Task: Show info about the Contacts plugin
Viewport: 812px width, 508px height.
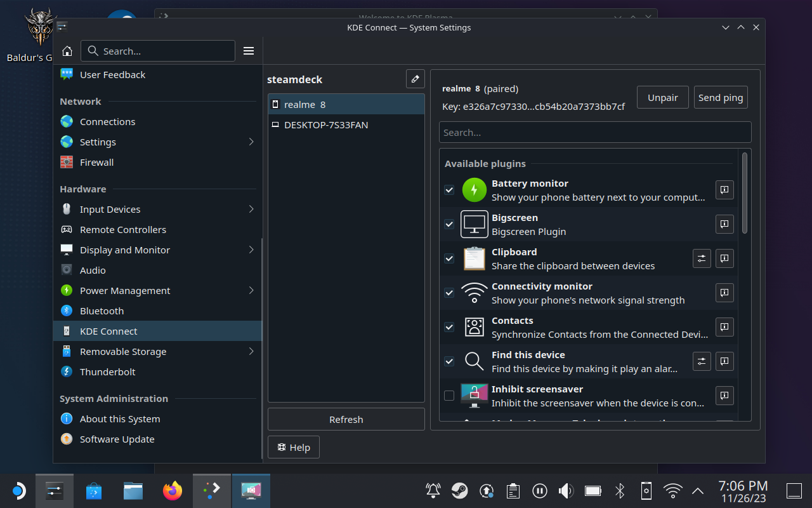Action: click(x=724, y=327)
